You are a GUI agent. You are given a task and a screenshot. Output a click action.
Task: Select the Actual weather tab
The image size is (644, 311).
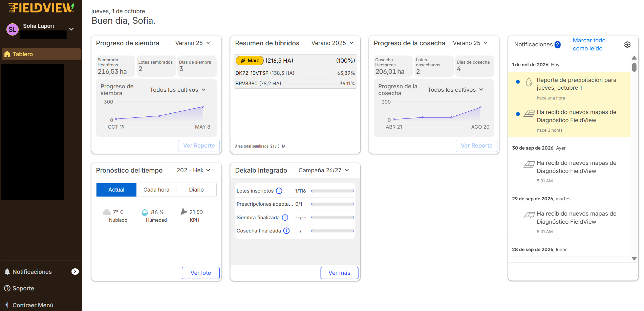116,190
